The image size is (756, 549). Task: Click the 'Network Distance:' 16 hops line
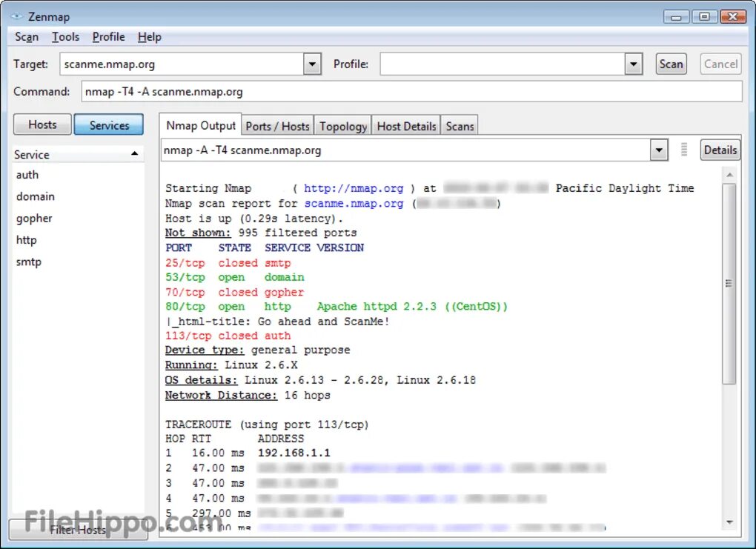click(x=248, y=395)
